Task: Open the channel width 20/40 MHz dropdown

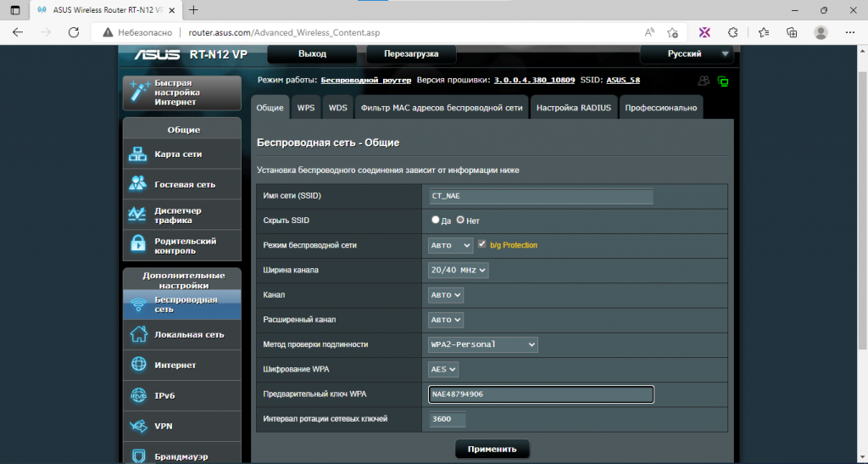Action: [459, 271]
